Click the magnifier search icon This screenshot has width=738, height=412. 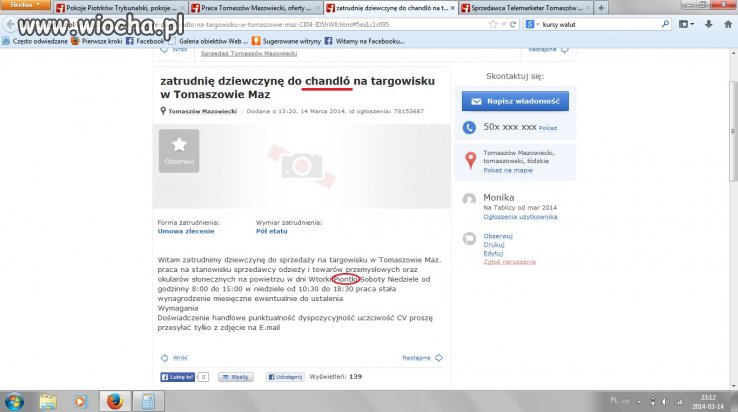pos(665,24)
